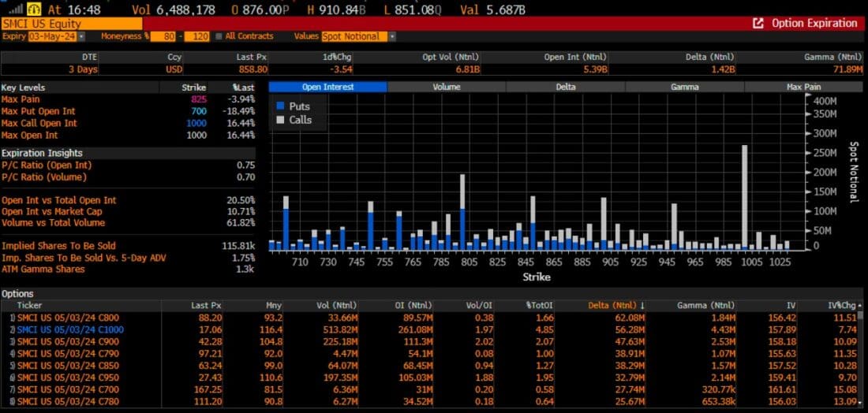Click the SMCI US Equity ticker field
The image size is (868, 413).
(x=71, y=24)
